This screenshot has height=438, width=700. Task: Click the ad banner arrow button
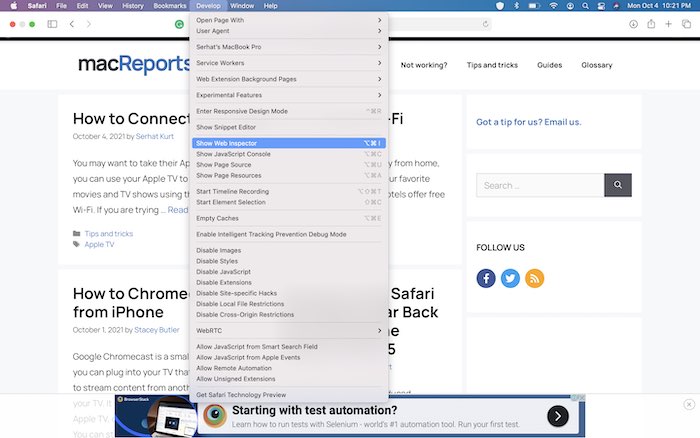(558, 416)
